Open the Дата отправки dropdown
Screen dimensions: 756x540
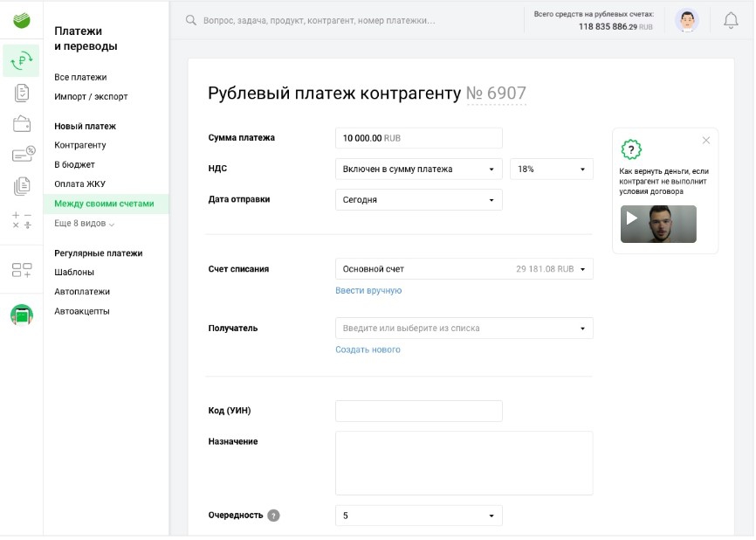[418, 200]
